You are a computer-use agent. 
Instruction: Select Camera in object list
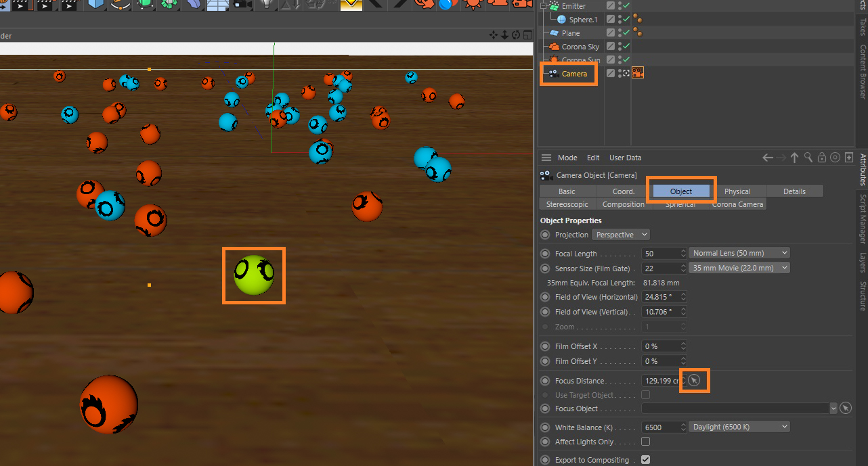[574, 74]
